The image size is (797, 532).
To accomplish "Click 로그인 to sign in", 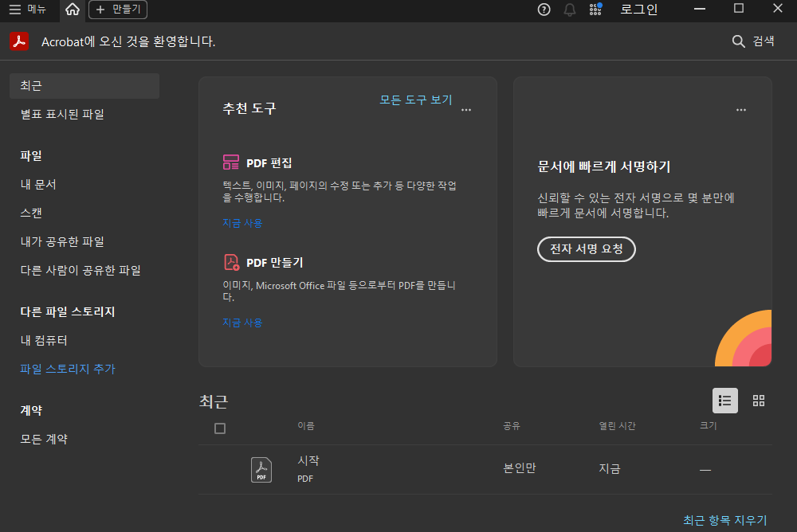I will pyautogui.click(x=639, y=9).
